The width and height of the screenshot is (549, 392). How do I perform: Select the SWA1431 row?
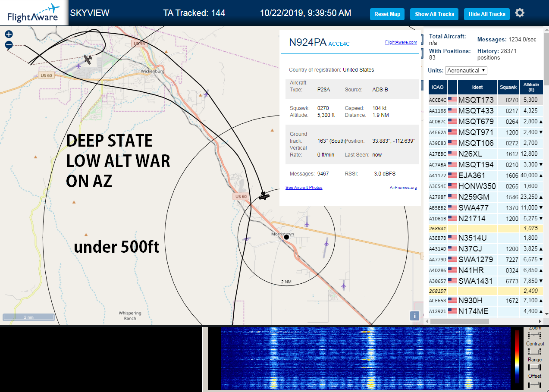486,281
